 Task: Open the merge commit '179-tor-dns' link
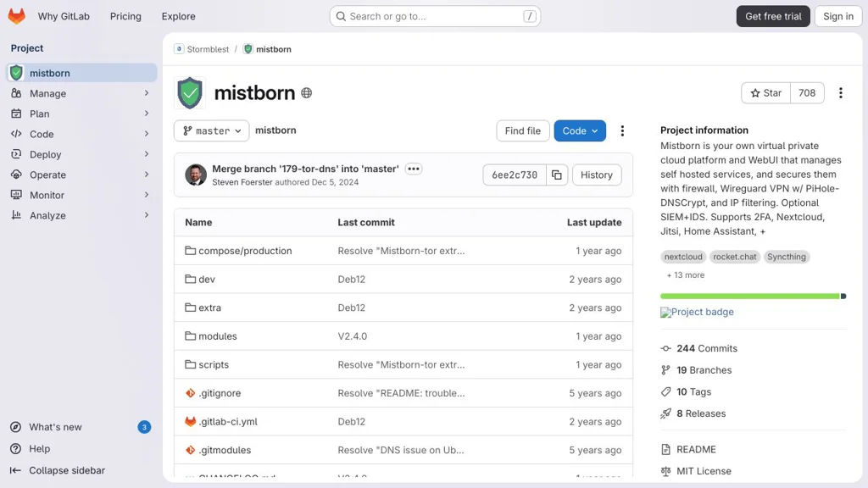(x=305, y=169)
